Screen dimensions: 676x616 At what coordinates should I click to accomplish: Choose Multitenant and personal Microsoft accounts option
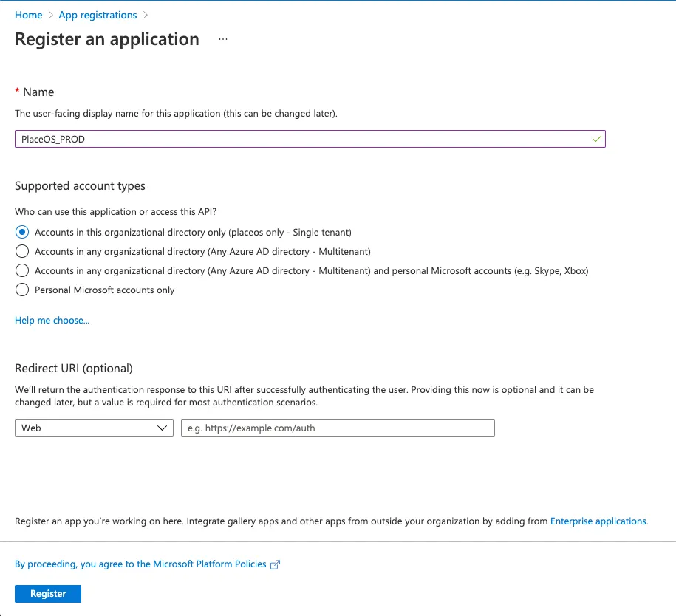coord(22,270)
